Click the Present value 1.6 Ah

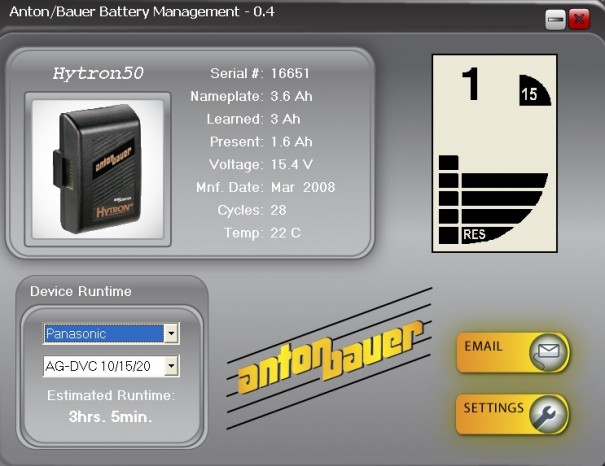tap(291, 142)
